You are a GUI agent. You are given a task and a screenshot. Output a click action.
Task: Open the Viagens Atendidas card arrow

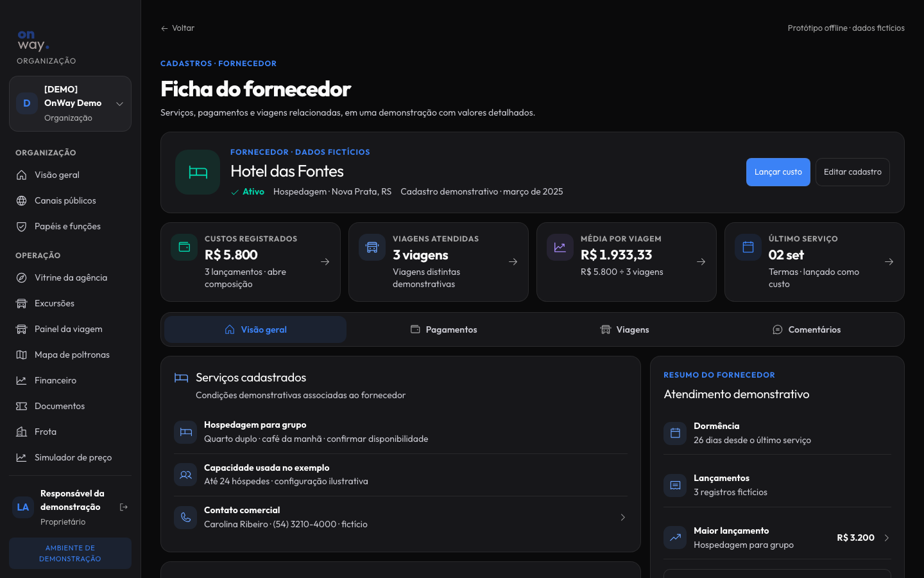pyautogui.click(x=513, y=262)
